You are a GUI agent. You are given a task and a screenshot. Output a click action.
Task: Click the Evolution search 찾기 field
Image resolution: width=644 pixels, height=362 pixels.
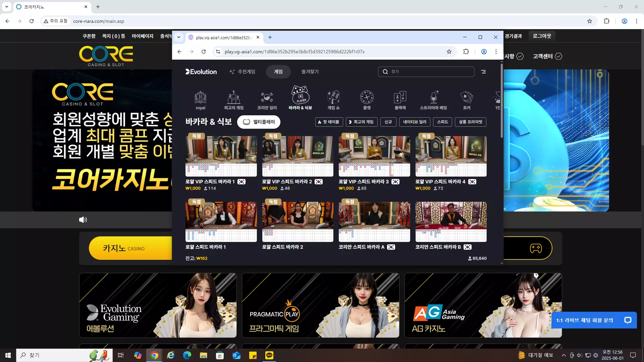[x=426, y=72]
